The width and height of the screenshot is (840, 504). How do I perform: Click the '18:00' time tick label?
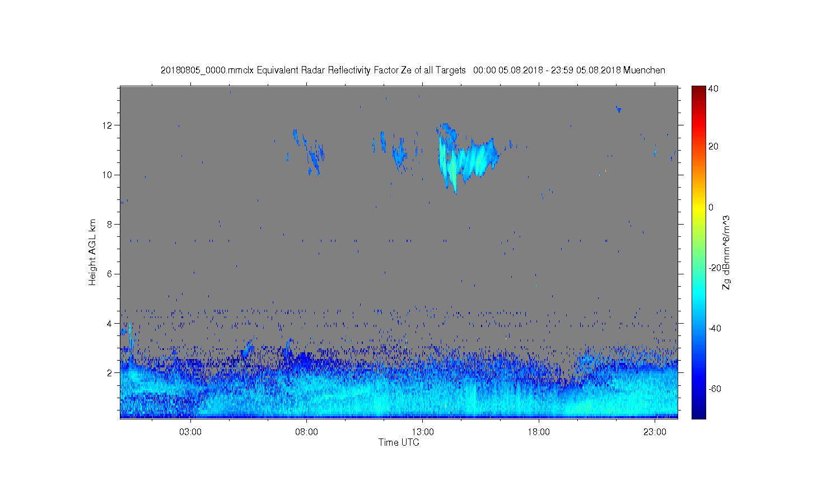coord(539,432)
